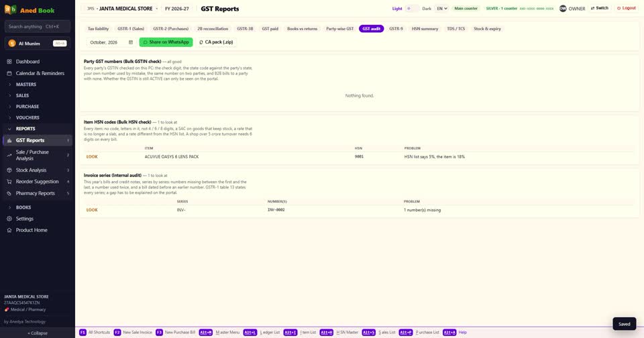The image size is (644, 338).
Task: Switch to the GSTR-3B tab
Action: click(245, 29)
